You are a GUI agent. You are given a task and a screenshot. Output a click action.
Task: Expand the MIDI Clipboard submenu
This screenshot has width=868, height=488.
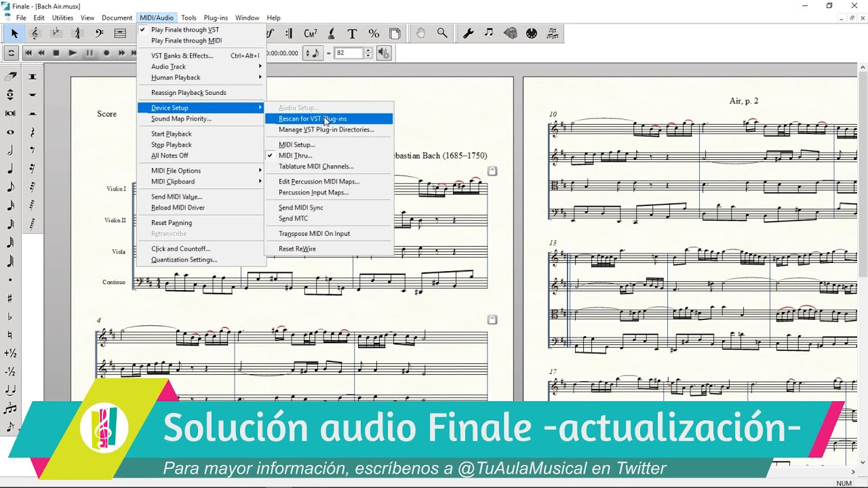(x=201, y=182)
